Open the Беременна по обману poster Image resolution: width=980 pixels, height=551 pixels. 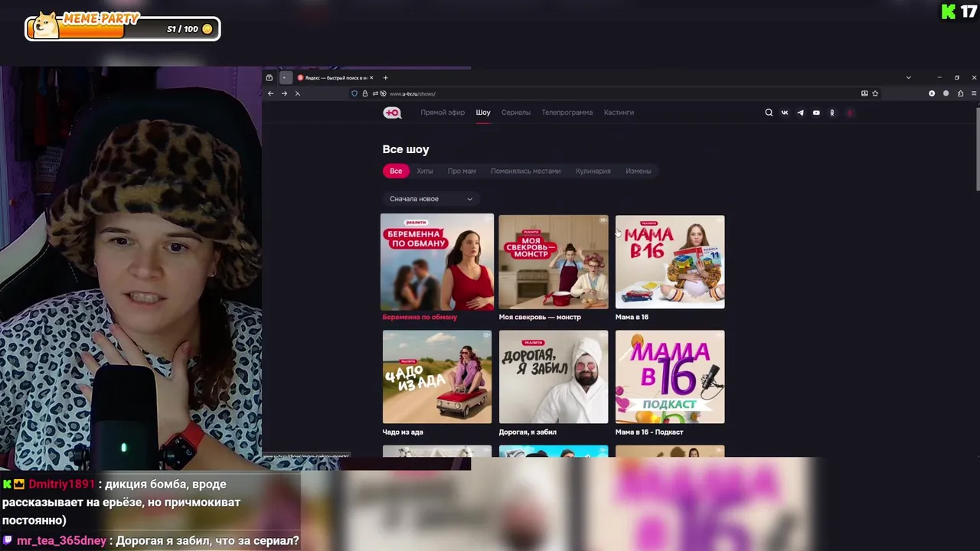(437, 261)
